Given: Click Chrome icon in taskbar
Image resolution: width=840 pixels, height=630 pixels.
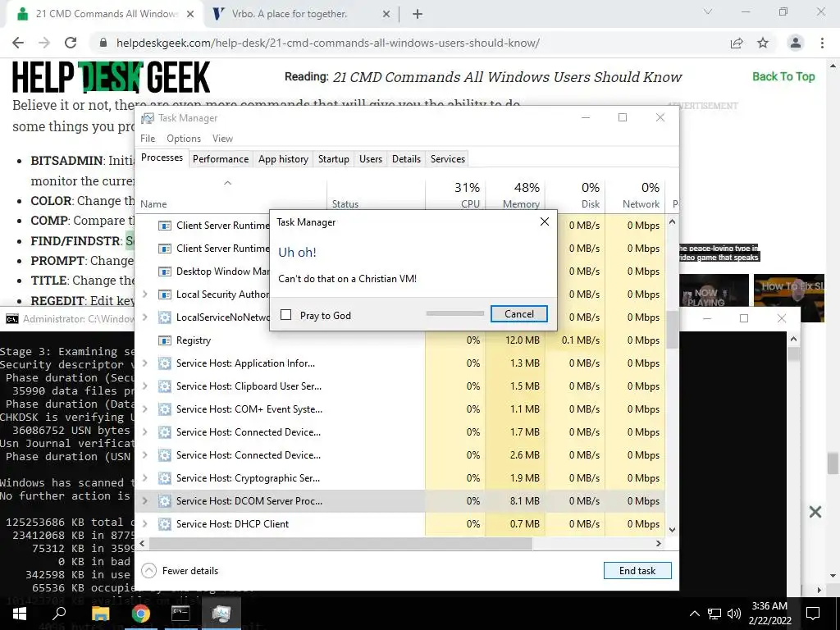Looking at the screenshot, I should pyautogui.click(x=140, y=614).
